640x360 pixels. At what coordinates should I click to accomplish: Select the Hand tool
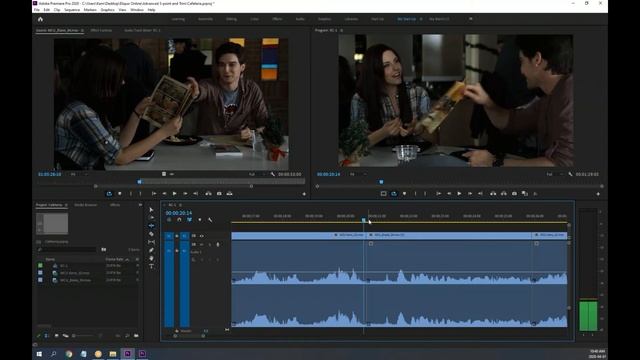151,258
